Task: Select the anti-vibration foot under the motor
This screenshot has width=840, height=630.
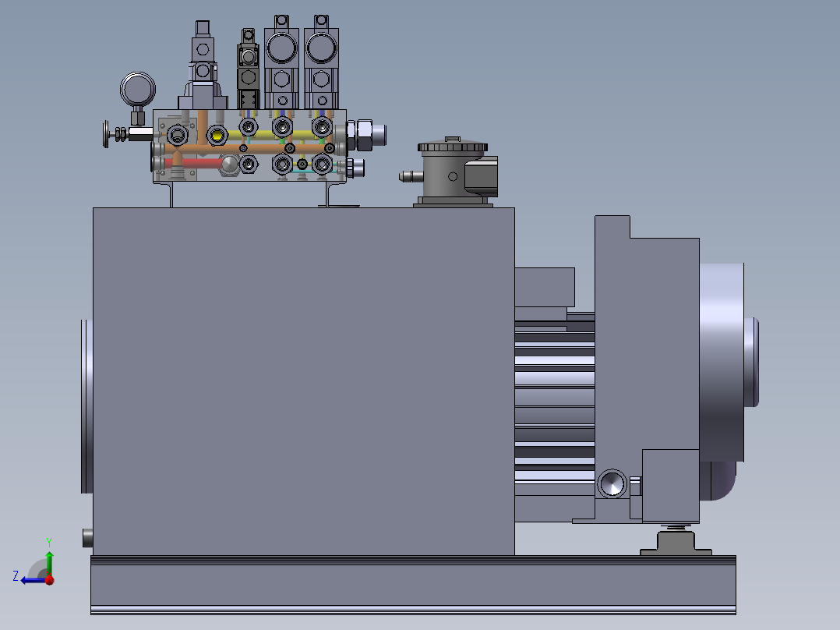Action: [676, 542]
